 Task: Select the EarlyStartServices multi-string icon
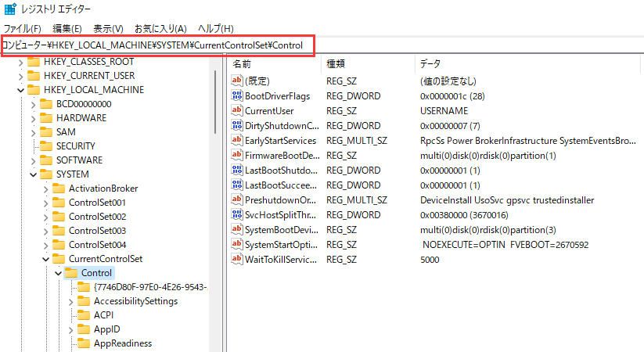pos(238,141)
